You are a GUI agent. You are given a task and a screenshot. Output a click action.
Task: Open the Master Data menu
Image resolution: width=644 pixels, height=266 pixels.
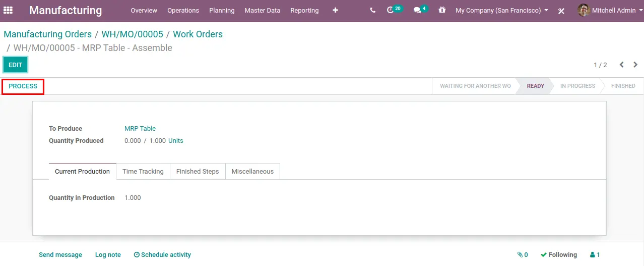262,10
